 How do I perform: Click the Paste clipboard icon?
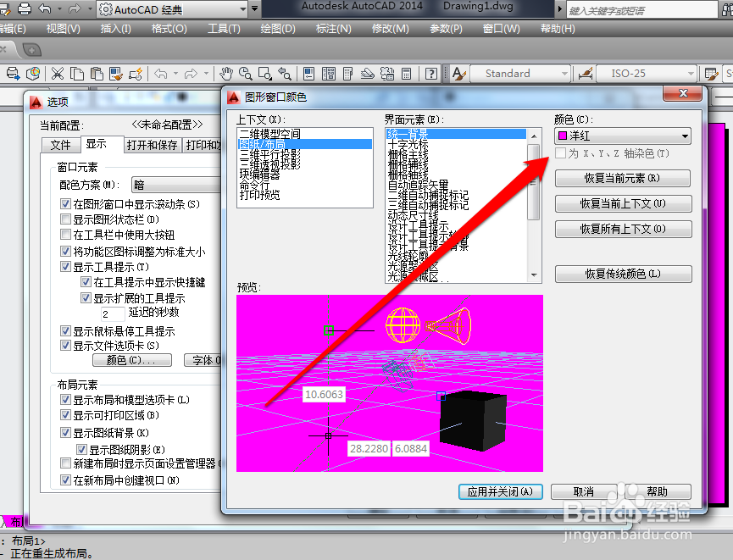click(97, 74)
